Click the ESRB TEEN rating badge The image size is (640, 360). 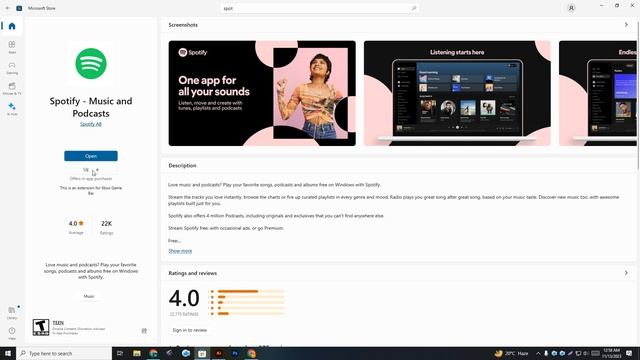[41, 327]
